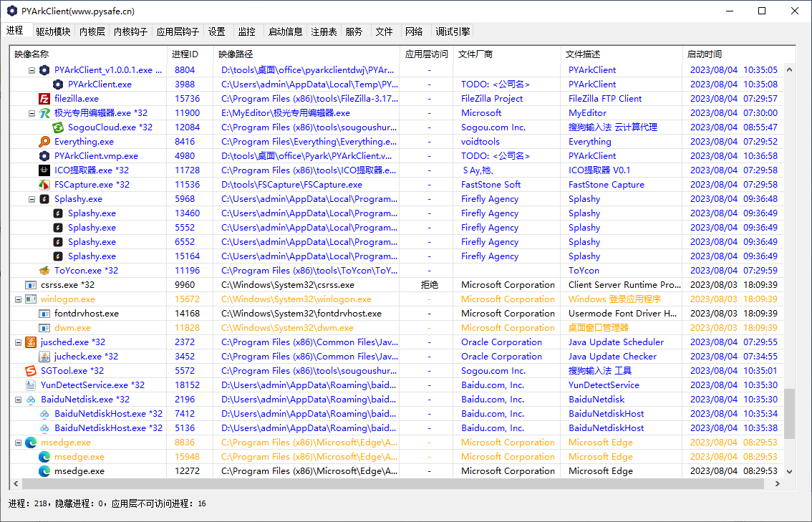Switch to the 网络 tab

click(414, 32)
